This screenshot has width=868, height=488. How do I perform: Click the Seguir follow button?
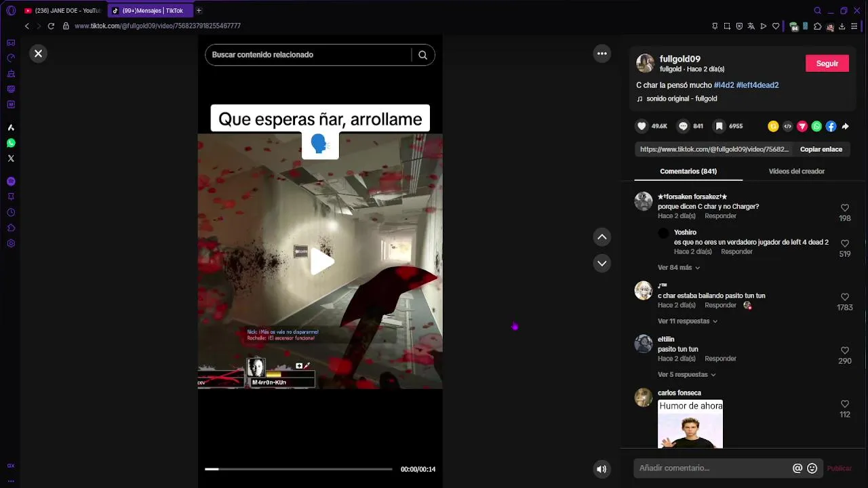(x=827, y=64)
